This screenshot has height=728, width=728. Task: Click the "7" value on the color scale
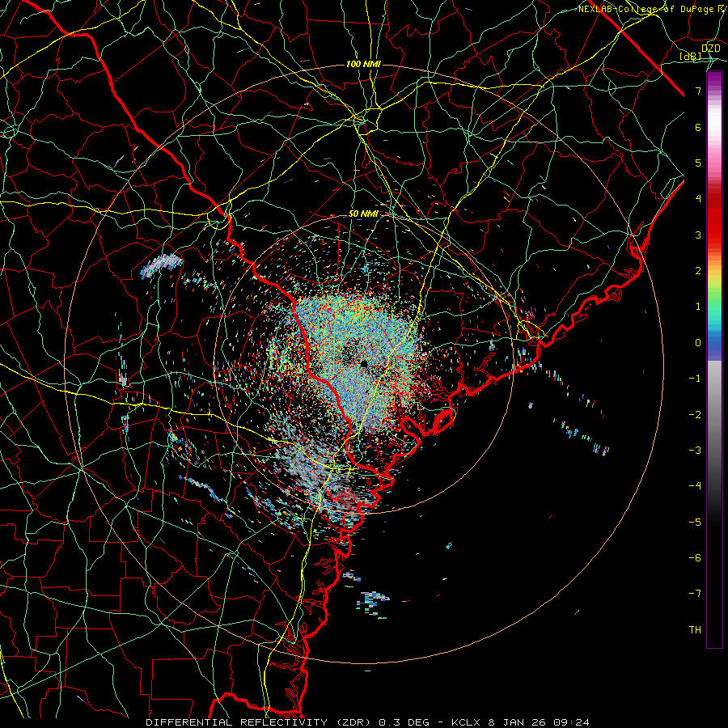click(698, 91)
